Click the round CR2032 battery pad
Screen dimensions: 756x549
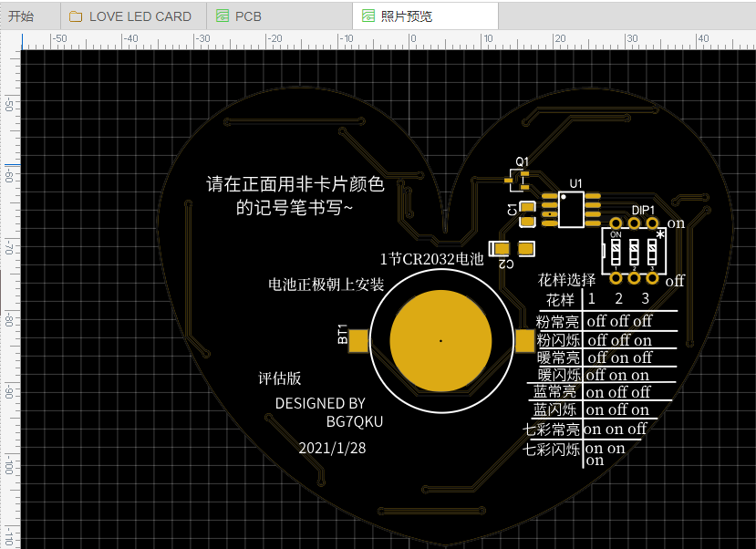[440, 341]
